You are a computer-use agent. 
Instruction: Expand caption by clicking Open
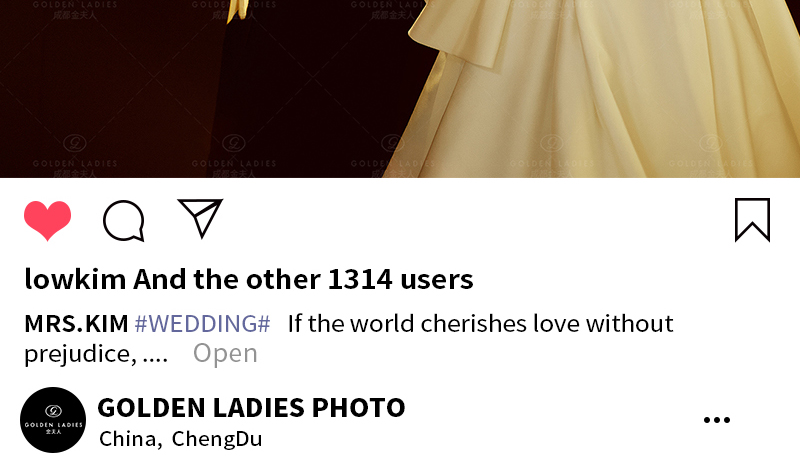tap(225, 353)
